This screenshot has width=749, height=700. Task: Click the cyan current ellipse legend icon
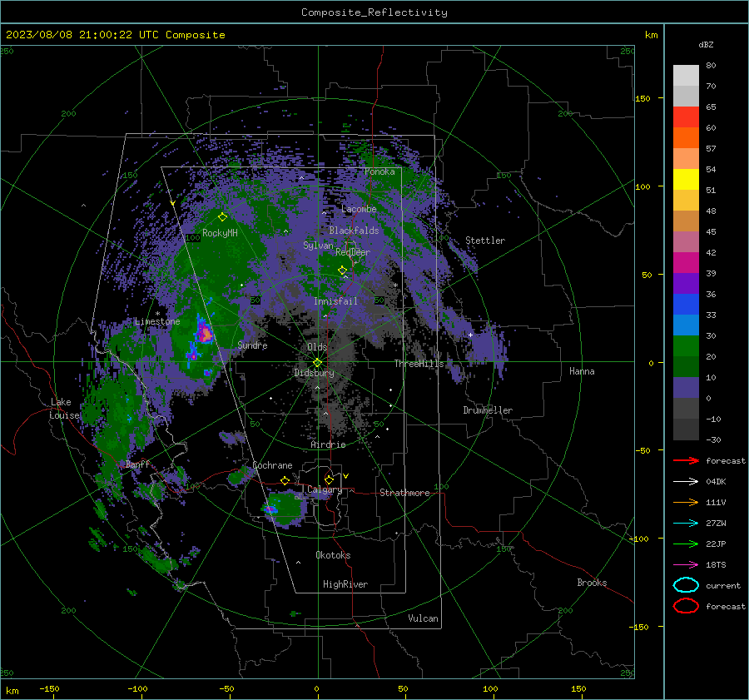(x=686, y=585)
